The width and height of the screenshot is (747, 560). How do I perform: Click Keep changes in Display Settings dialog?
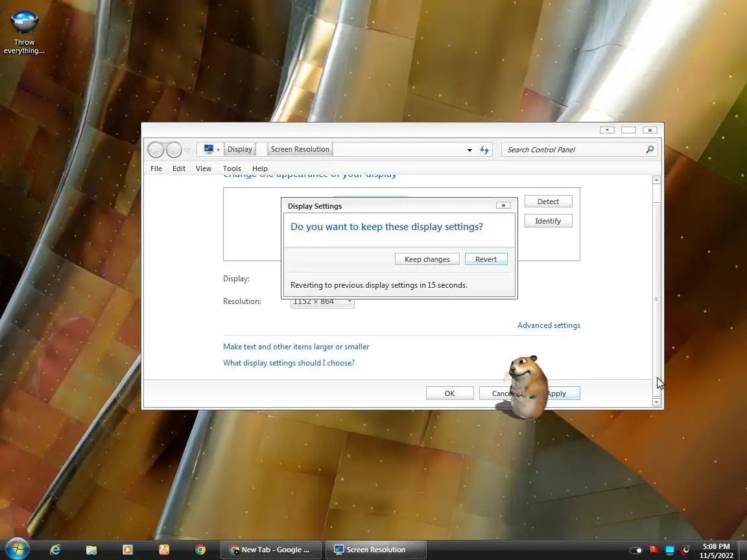click(427, 259)
